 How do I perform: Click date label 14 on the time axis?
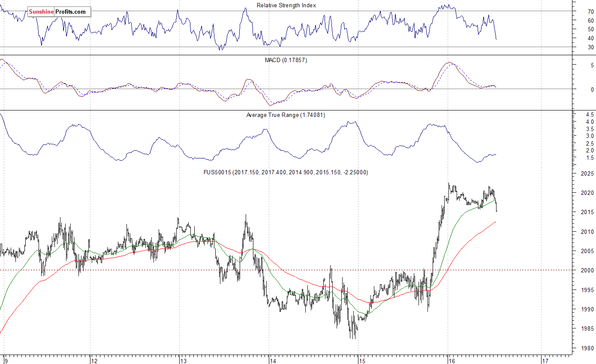tap(274, 360)
